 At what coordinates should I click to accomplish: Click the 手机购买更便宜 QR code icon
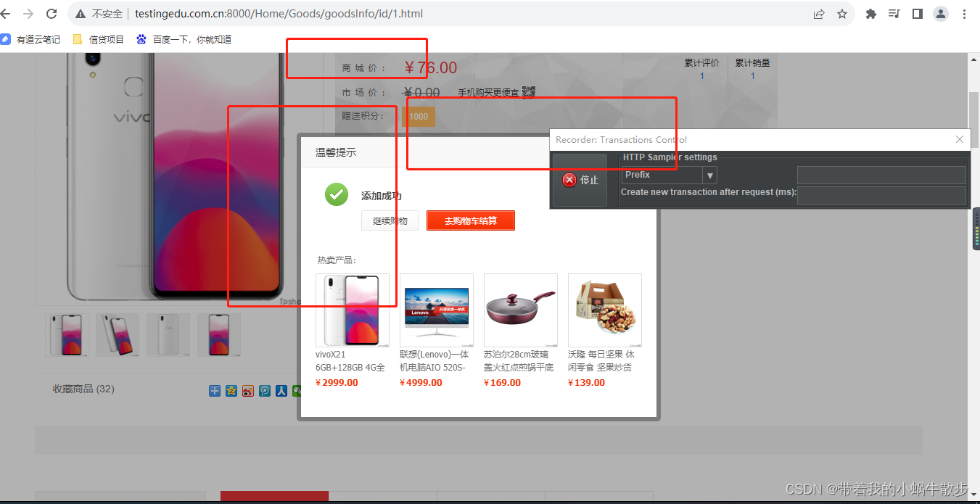(x=529, y=92)
